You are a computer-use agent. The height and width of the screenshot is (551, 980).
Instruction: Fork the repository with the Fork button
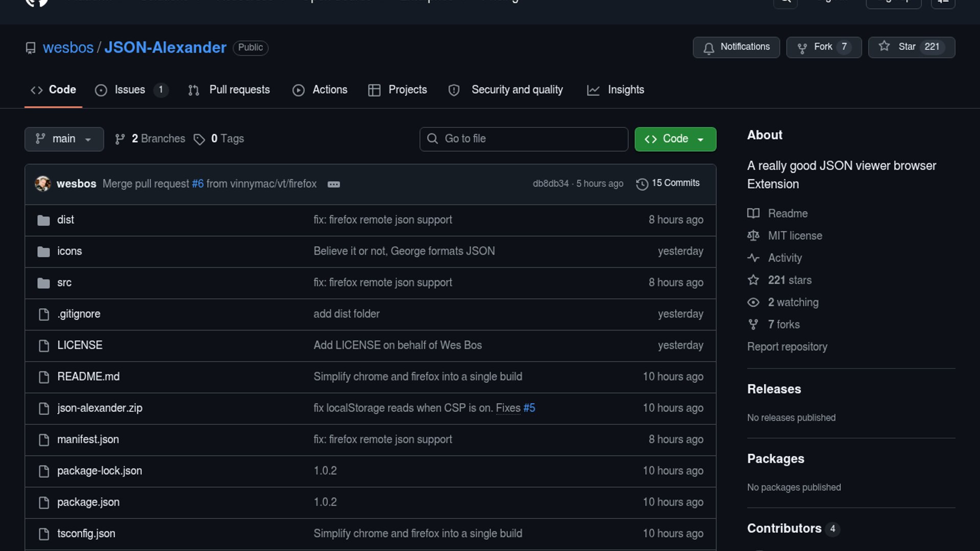tap(823, 47)
